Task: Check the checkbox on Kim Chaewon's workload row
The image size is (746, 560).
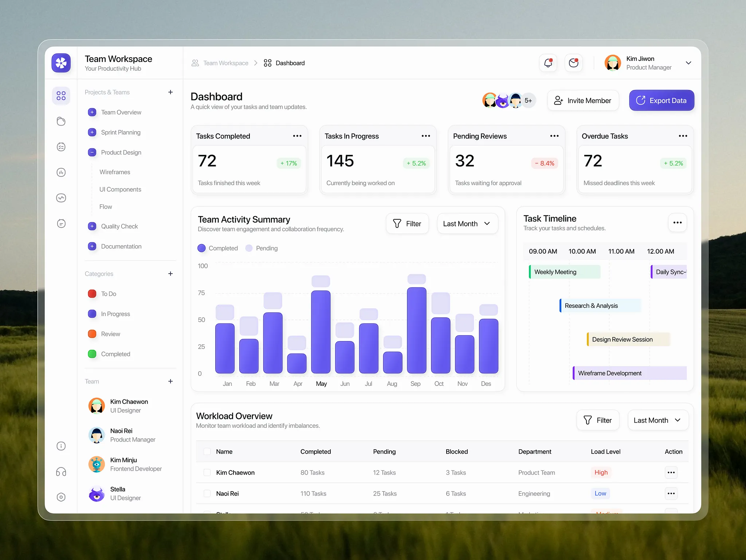Action: click(207, 472)
